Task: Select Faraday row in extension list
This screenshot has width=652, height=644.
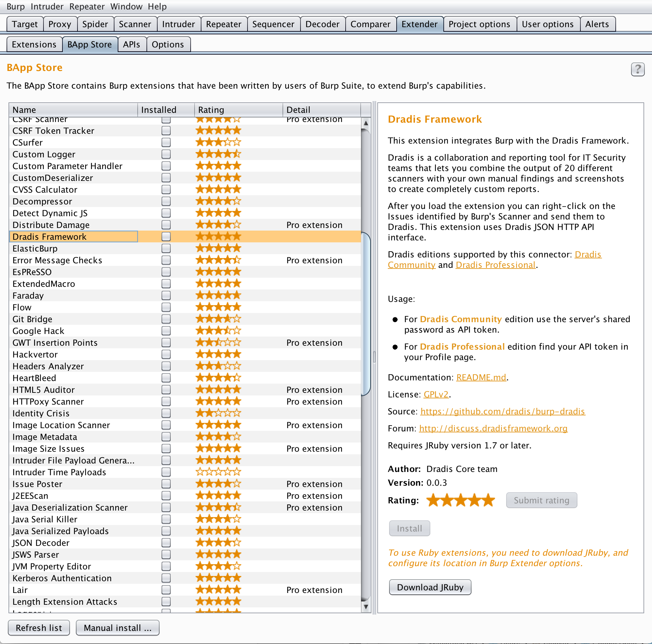Action: pyautogui.click(x=28, y=295)
